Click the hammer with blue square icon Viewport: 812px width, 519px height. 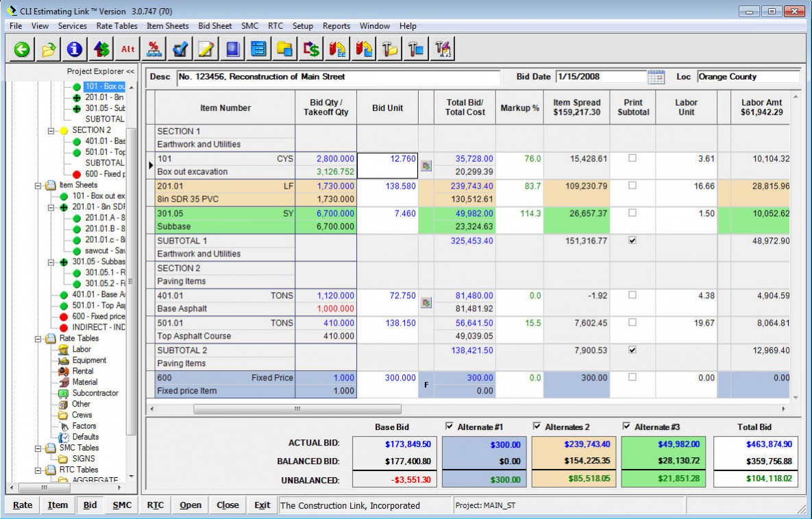416,49
